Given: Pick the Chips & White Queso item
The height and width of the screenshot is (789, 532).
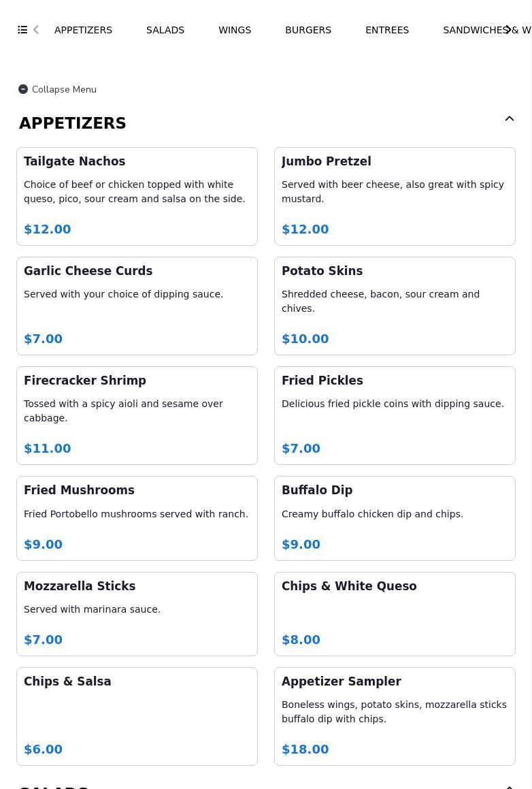Looking at the screenshot, I should coord(395,613).
